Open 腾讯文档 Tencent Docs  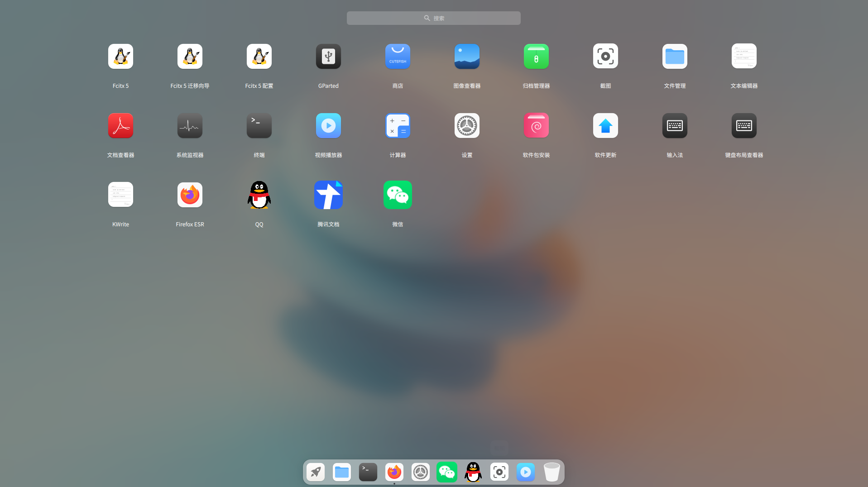(328, 195)
